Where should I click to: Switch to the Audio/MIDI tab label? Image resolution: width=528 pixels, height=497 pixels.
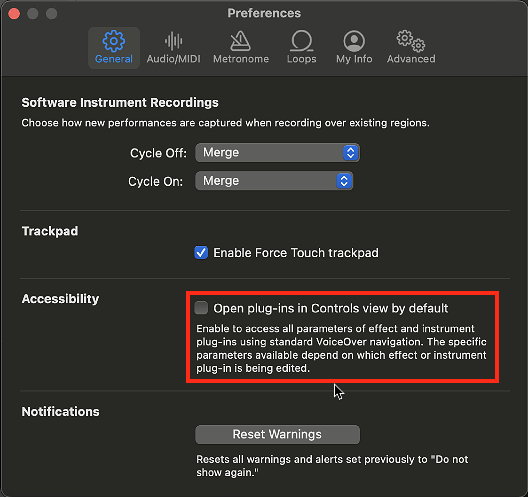click(173, 59)
